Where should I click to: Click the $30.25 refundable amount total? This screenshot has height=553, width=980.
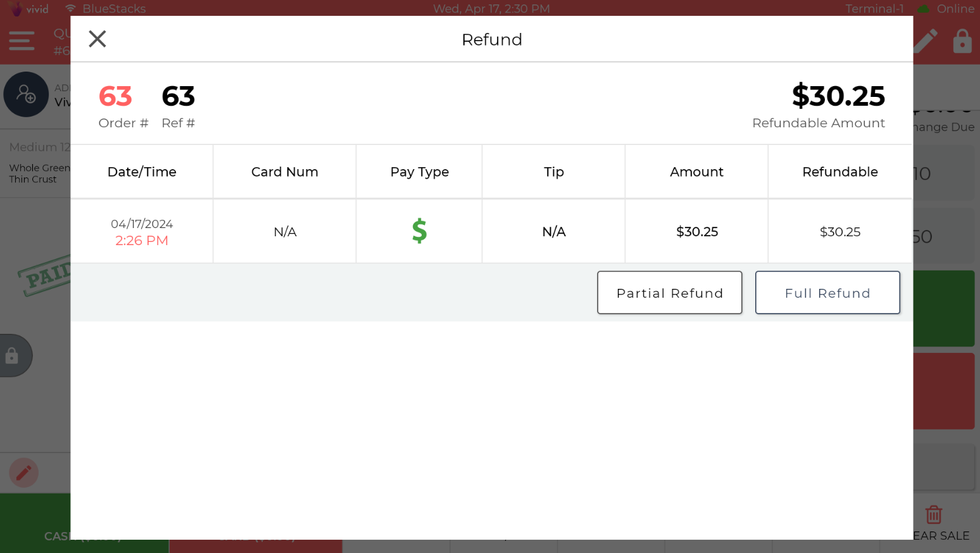pos(838,96)
